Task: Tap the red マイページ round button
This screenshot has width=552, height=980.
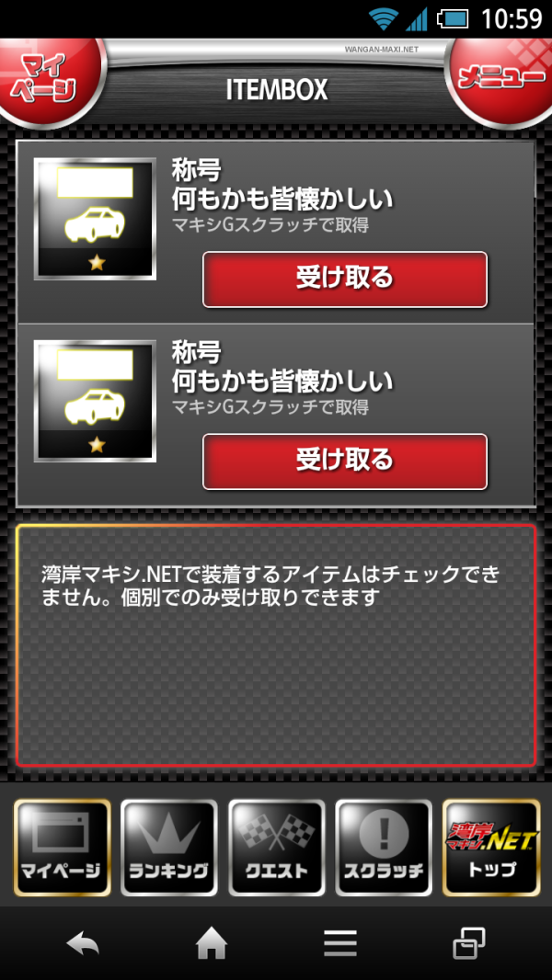Action: click(x=48, y=80)
